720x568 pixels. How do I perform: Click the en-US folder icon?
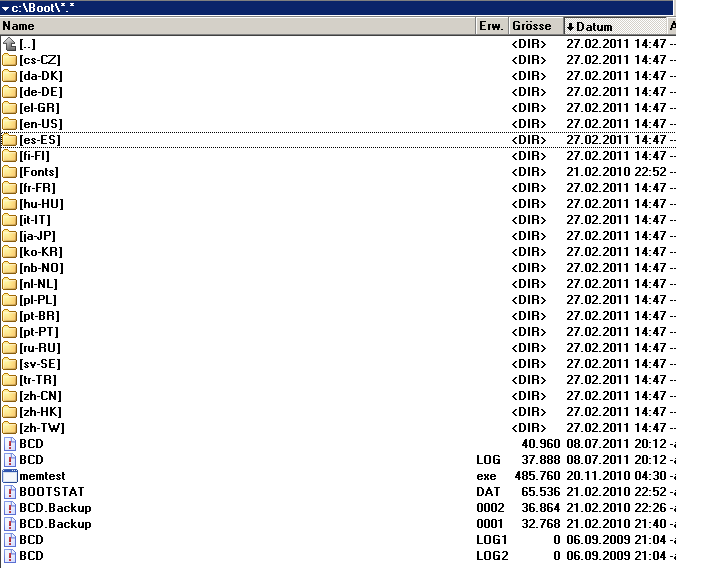(9, 124)
